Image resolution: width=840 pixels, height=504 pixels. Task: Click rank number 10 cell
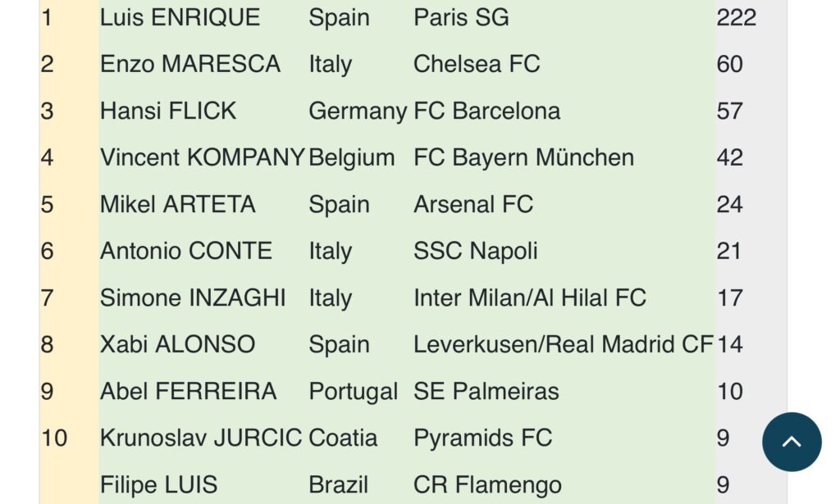(x=54, y=438)
